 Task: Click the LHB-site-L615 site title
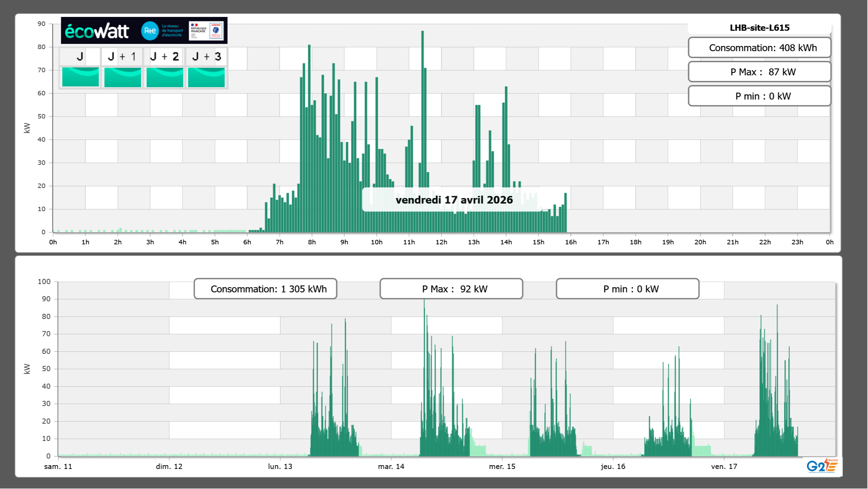coord(759,28)
